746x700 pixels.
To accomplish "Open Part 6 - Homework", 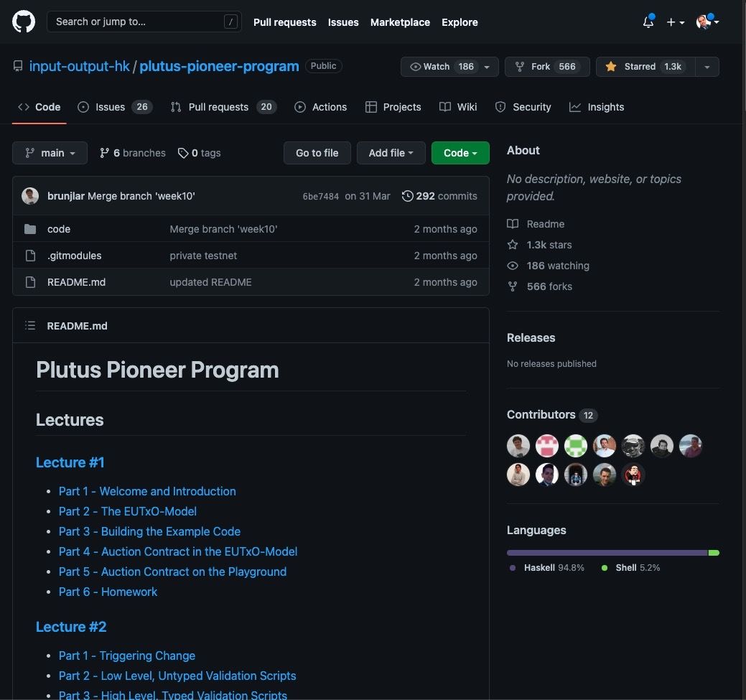I will 108,592.
